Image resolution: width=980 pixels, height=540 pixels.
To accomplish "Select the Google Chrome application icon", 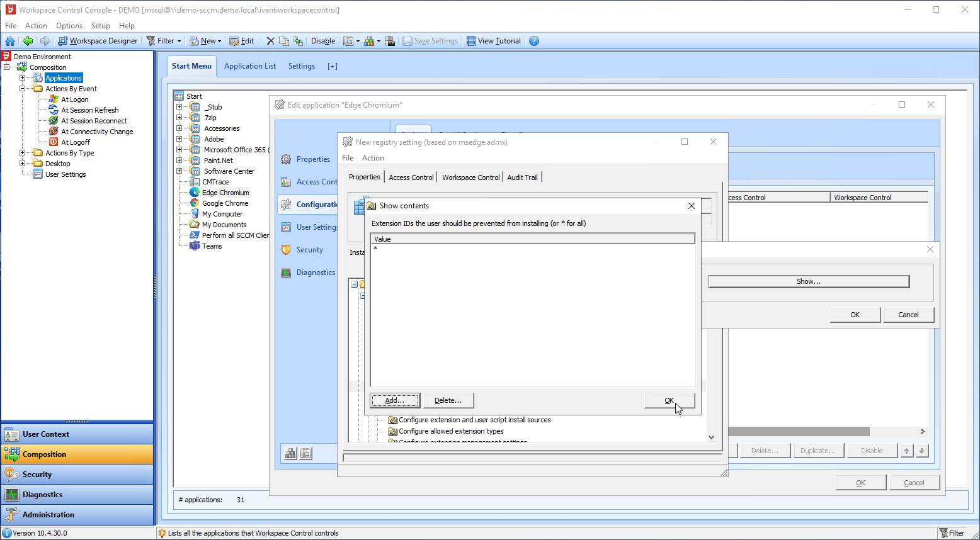I will [195, 203].
